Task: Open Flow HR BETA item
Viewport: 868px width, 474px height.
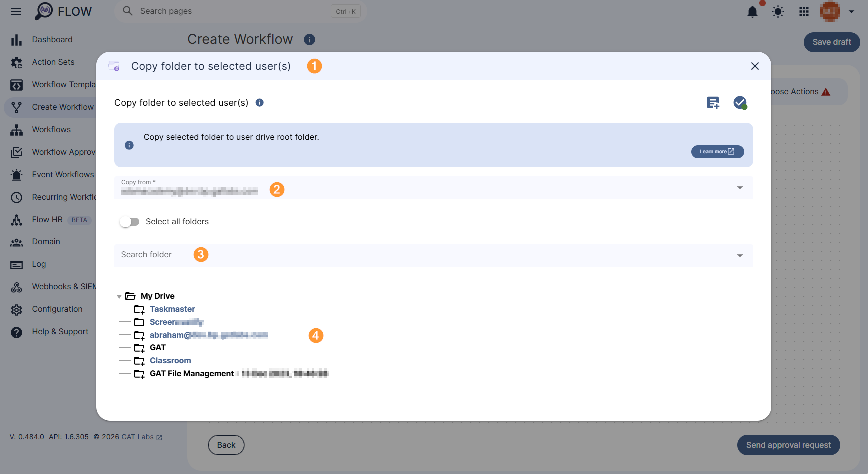Action: (61, 220)
